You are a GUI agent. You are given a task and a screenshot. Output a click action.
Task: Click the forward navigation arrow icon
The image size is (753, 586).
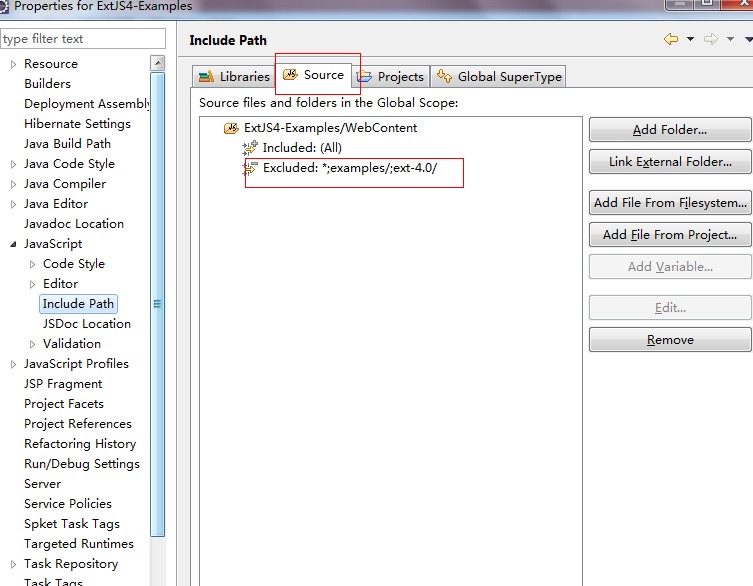coord(711,39)
